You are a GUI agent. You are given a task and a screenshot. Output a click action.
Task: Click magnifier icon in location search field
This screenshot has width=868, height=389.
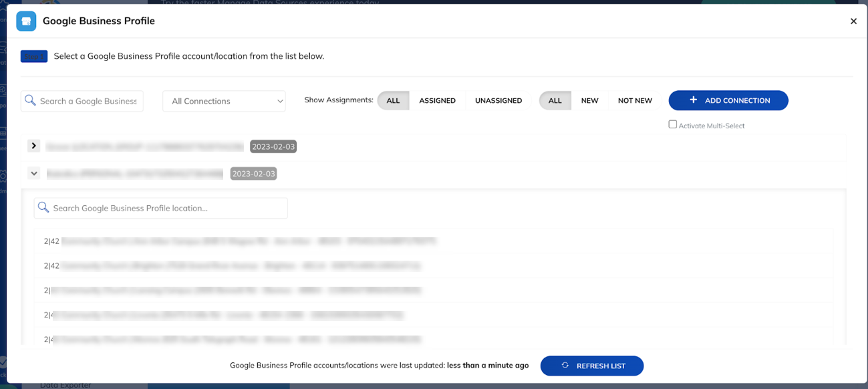pos(43,208)
